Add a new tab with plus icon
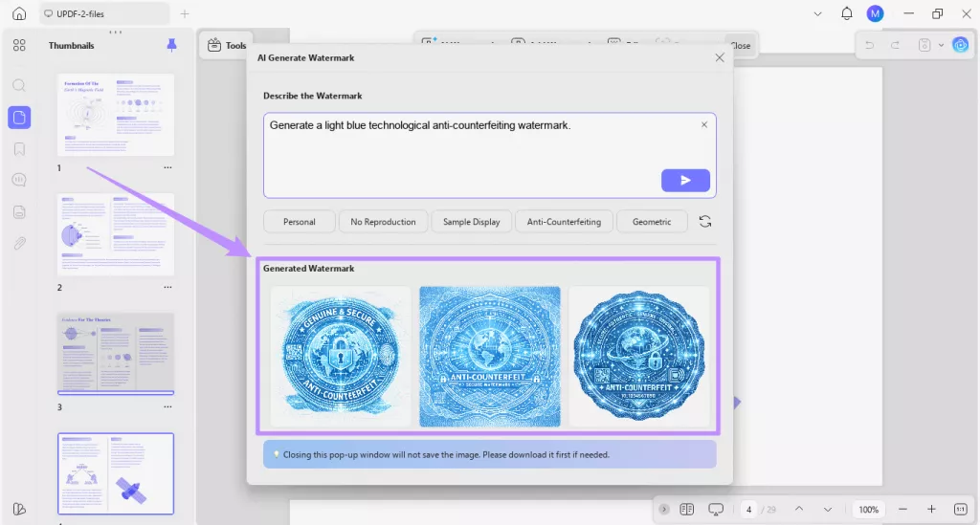The height and width of the screenshot is (525, 980). click(185, 13)
